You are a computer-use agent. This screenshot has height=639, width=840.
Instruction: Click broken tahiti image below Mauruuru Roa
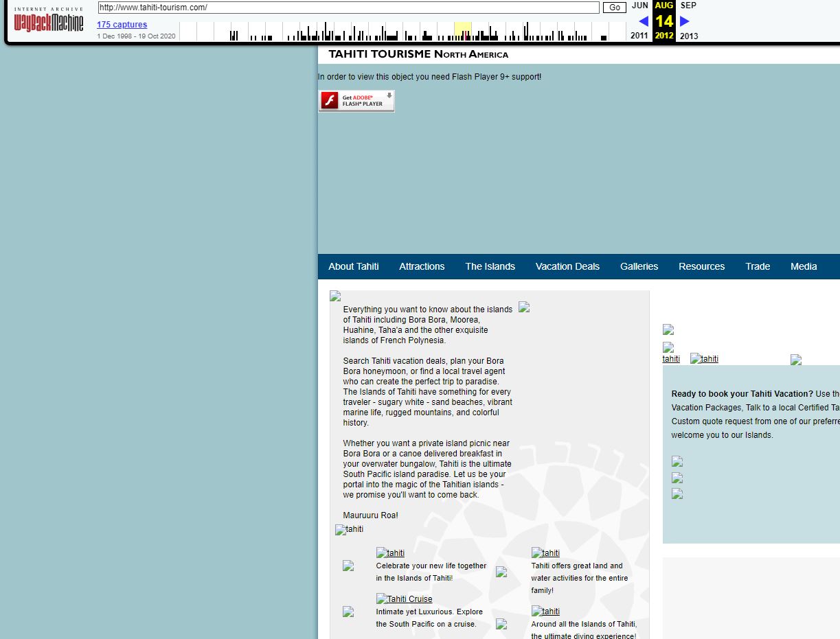(350, 530)
